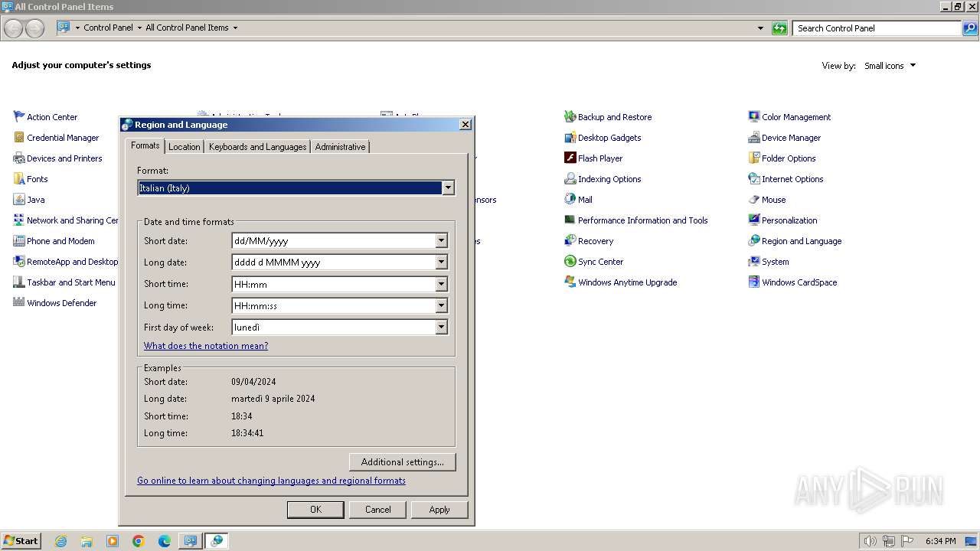This screenshot has width=980, height=551.
Task: Open the Fonts folder icon
Action: pos(19,179)
